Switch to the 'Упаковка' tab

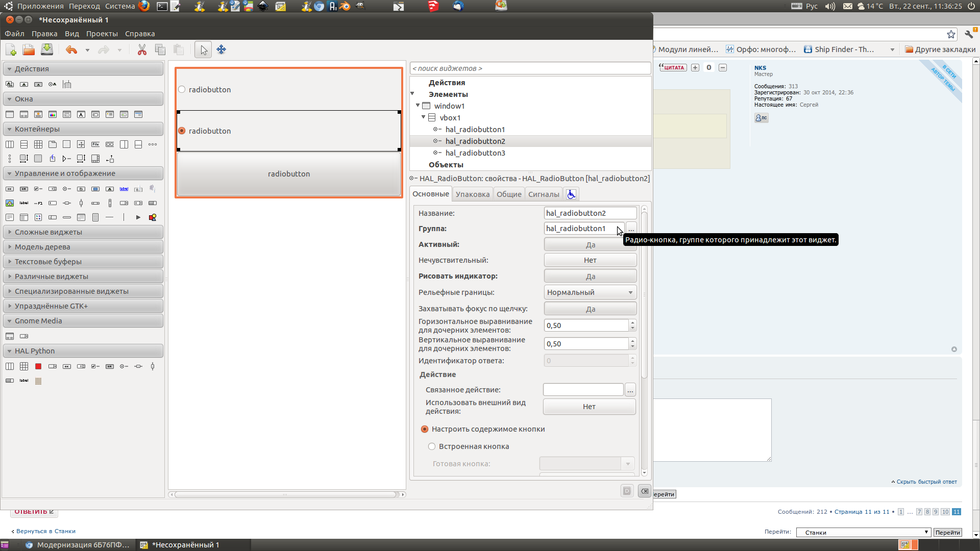[472, 194]
